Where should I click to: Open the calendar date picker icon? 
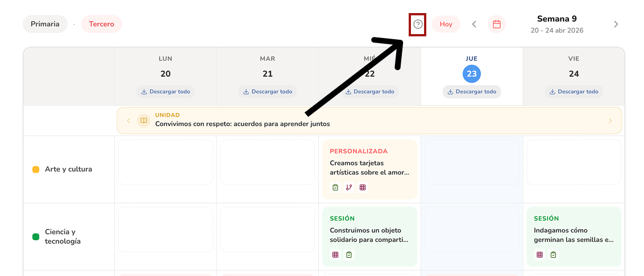496,24
